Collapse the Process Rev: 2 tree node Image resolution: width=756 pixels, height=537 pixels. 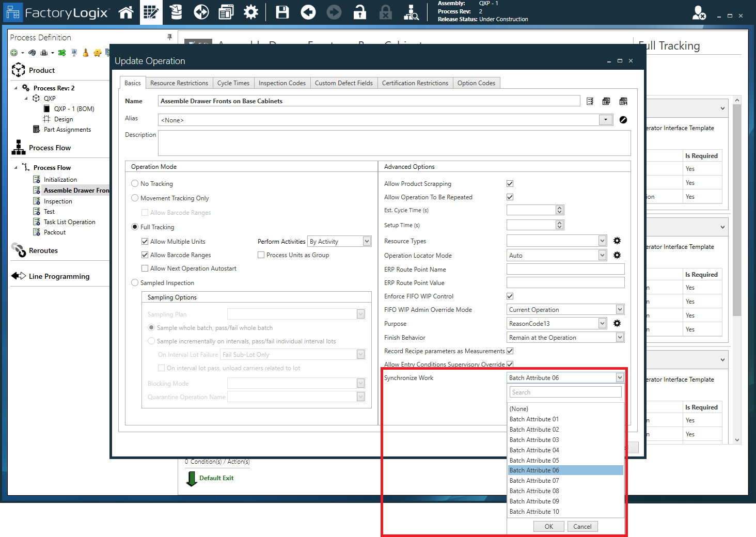click(x=15, y=88)
